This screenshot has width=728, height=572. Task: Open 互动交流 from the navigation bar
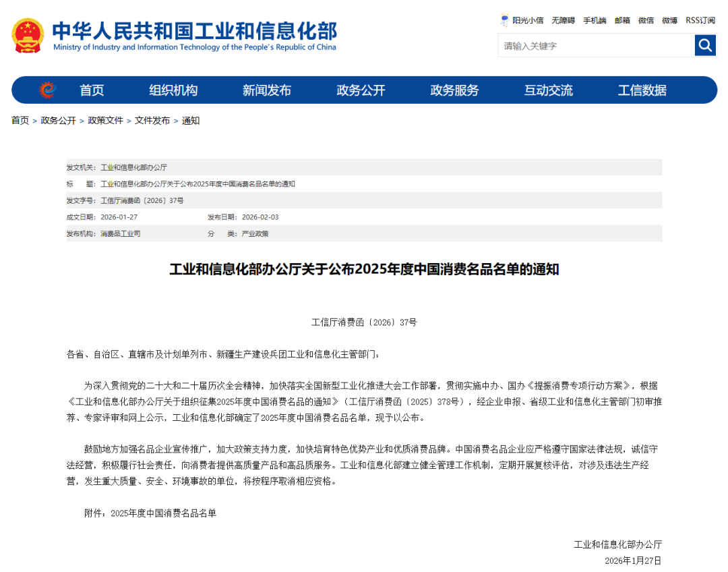tap(548, 90)
